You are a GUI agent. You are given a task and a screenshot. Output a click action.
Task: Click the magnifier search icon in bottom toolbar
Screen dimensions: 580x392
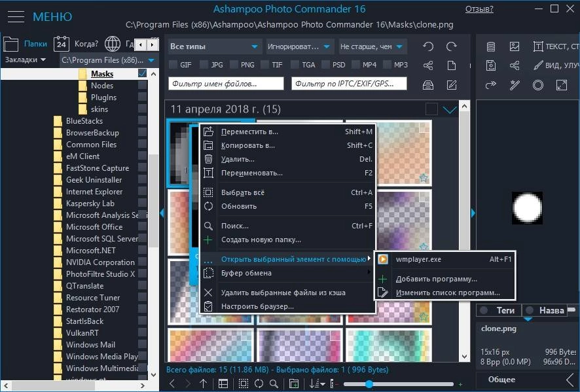click(x=274, y=384)
